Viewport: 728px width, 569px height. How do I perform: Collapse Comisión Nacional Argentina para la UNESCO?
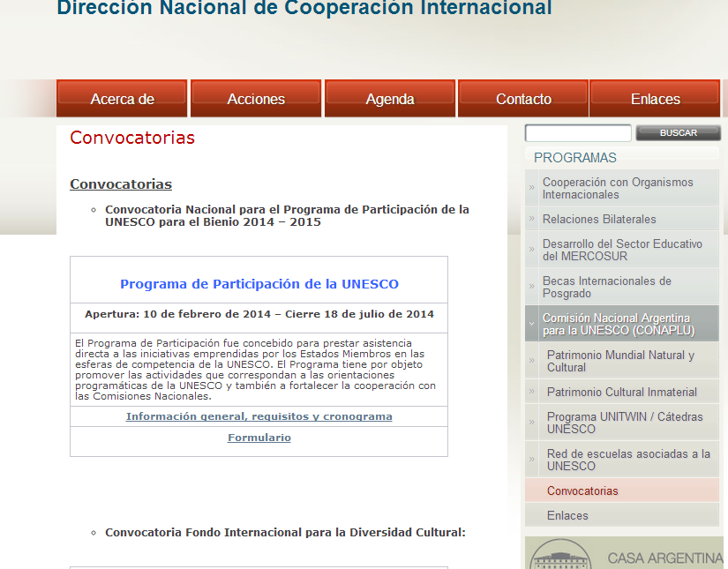coord(532,324)
